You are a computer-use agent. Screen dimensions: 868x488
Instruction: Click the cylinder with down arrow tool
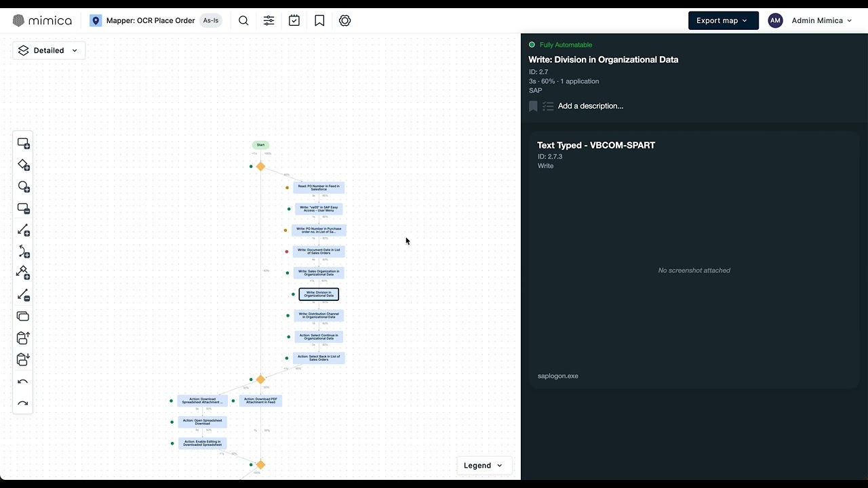click(x=23, y=359)
